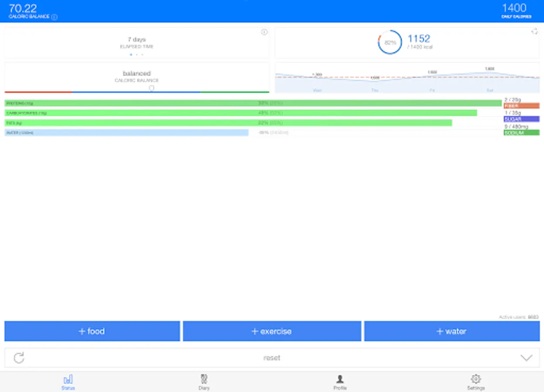
Task: Tap the 82% calorie progress ring
Action: coord(390,42)
